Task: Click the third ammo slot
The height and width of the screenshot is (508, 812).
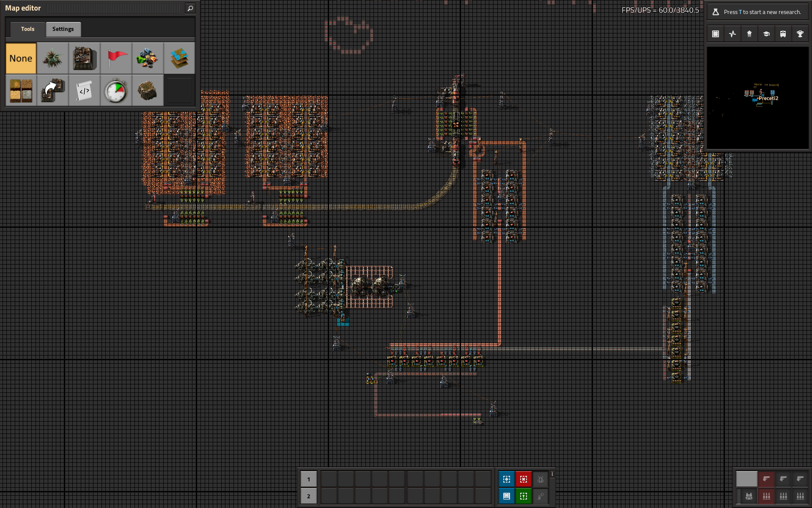Action: (800, 496)
